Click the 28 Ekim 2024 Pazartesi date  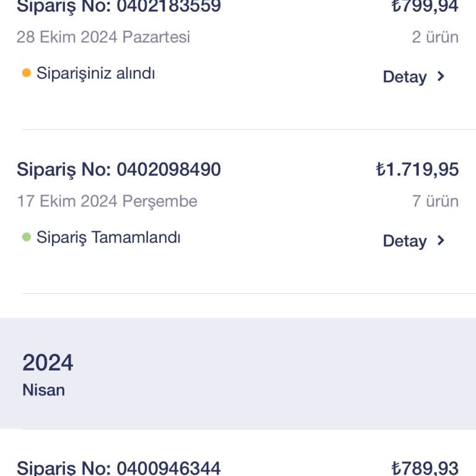coord(104,37)
